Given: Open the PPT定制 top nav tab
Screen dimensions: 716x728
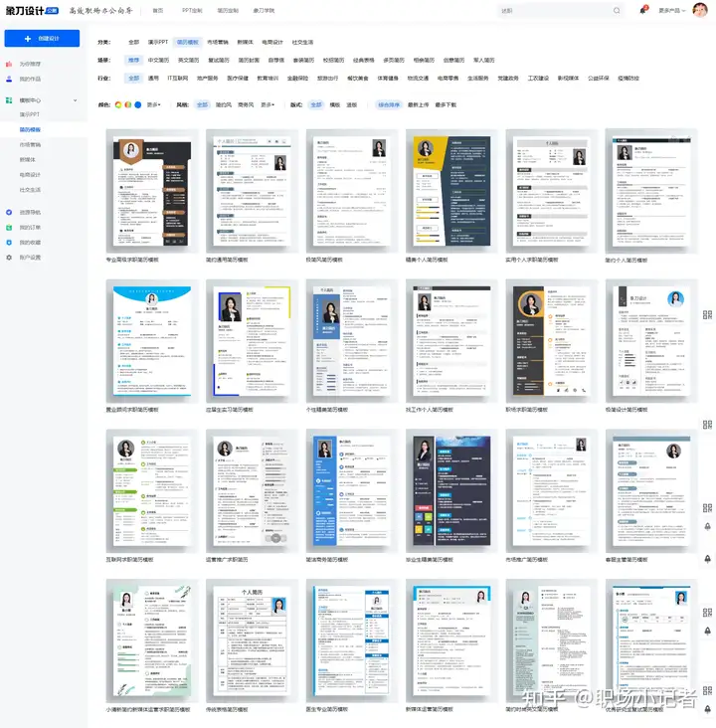Looking at the screenshot, I should (x=192, y=11).
